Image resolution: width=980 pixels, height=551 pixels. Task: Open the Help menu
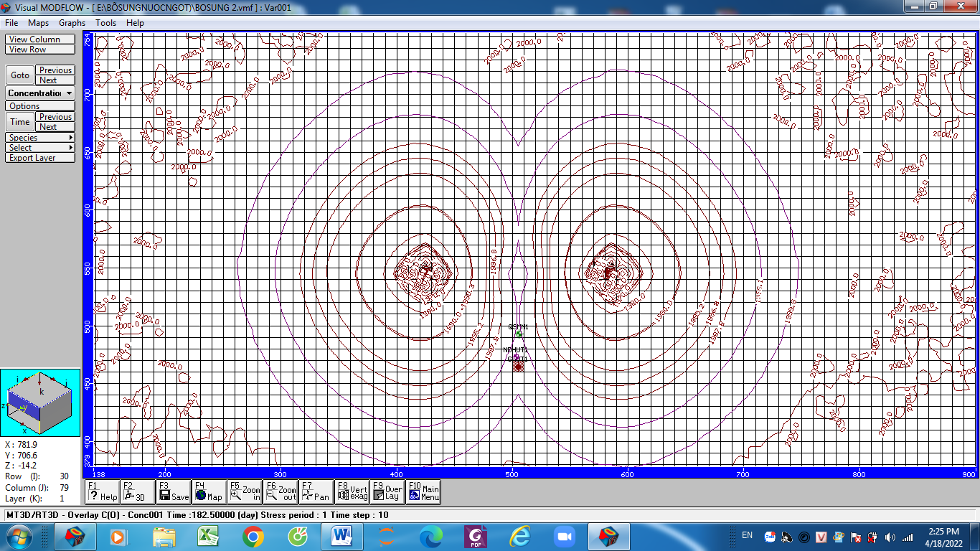[135, 23]
